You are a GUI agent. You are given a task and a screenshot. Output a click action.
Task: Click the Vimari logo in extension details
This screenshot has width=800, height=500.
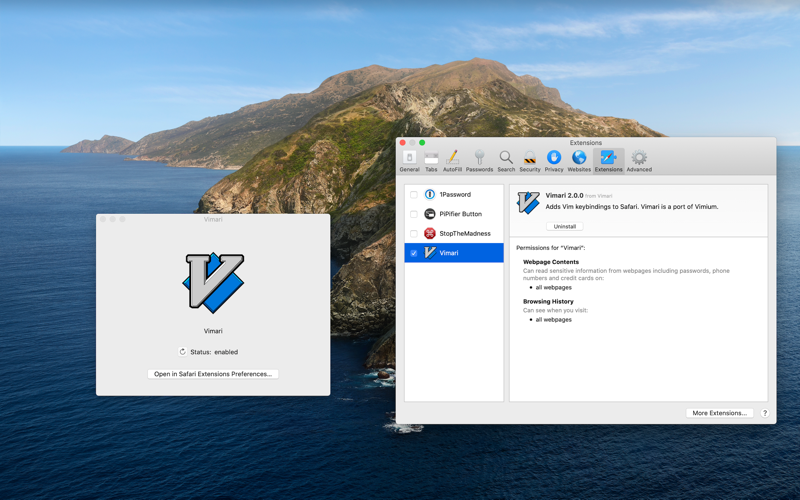[528, 203]
